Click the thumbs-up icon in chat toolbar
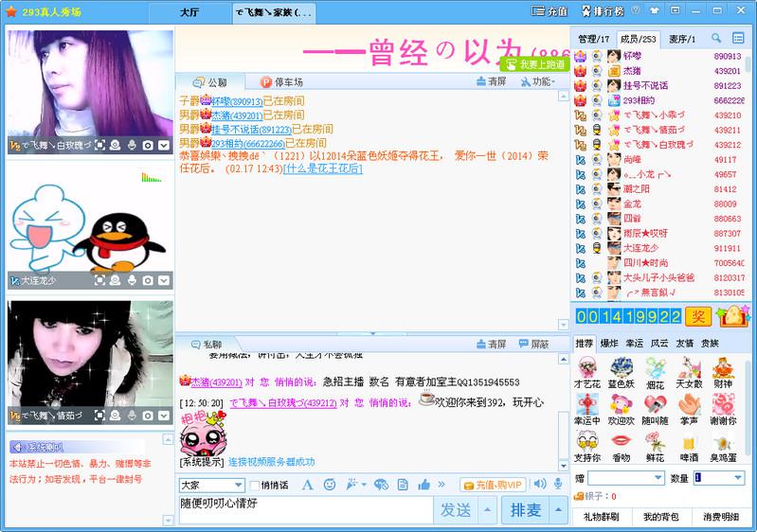The width and height of the screenshot is (757, 532). click(424, 485)
